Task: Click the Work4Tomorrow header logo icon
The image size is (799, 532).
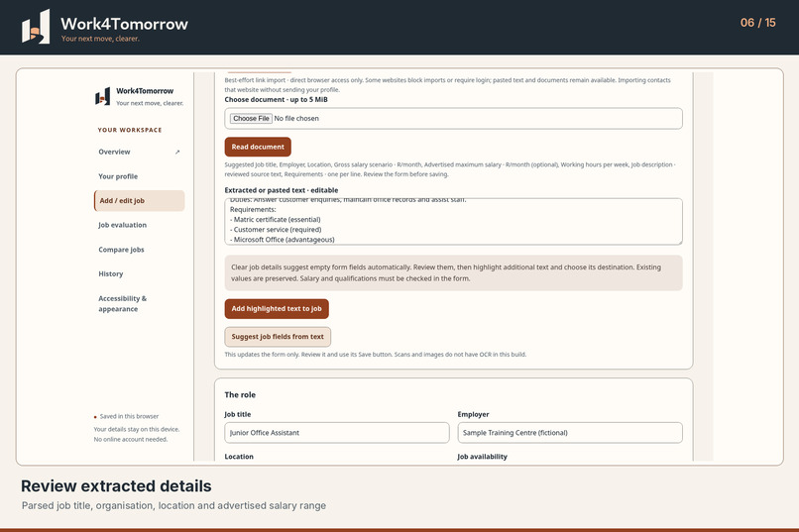Action: [36, 27]
